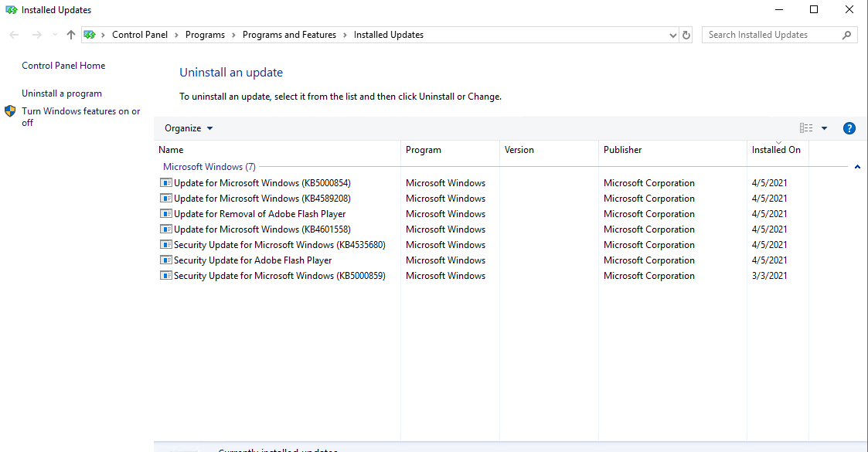The width and height of the screenshot is (868, 452).
Task: Open the Organize menu
Action: [x=189, y=128]
